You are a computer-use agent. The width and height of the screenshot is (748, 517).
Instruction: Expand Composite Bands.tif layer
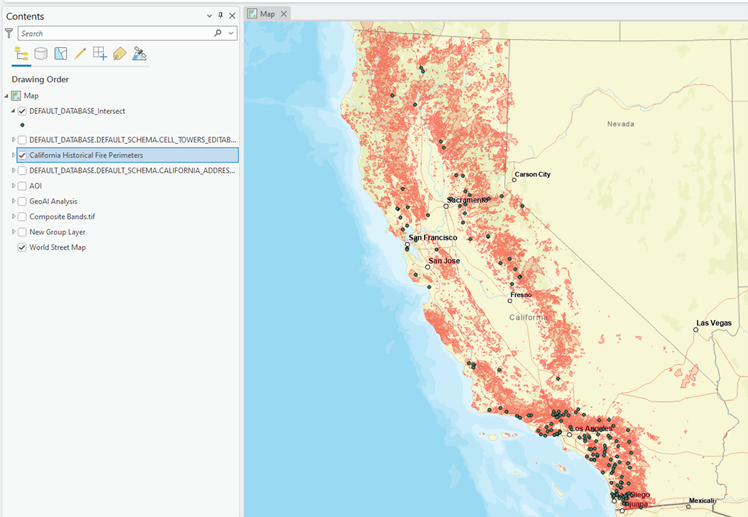[x=13, y=217]
